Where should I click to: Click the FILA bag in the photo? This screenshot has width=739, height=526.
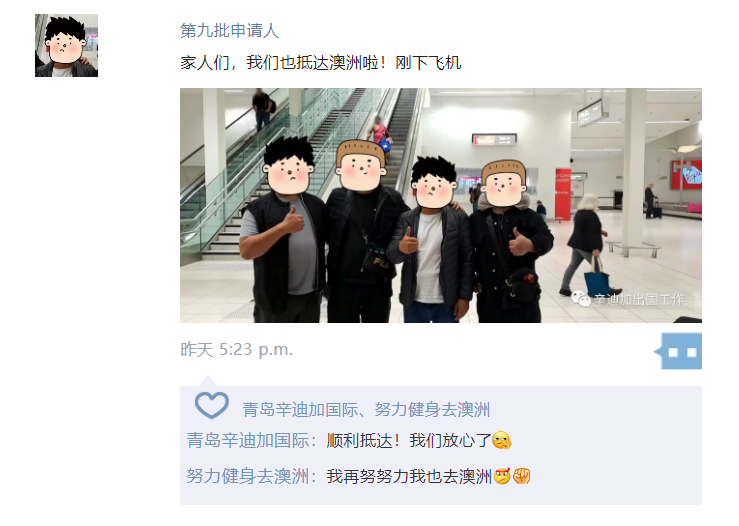[377, 265]
